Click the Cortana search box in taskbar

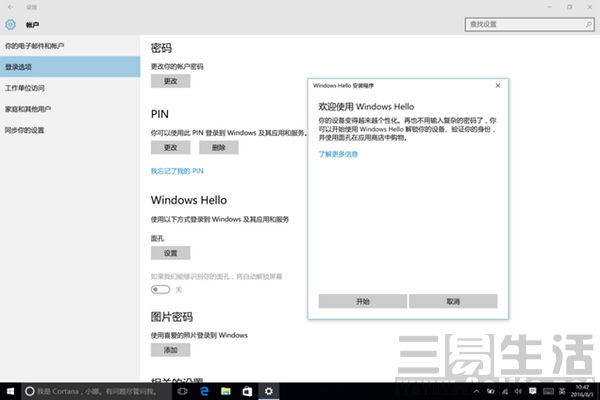[x=96, y=391]
